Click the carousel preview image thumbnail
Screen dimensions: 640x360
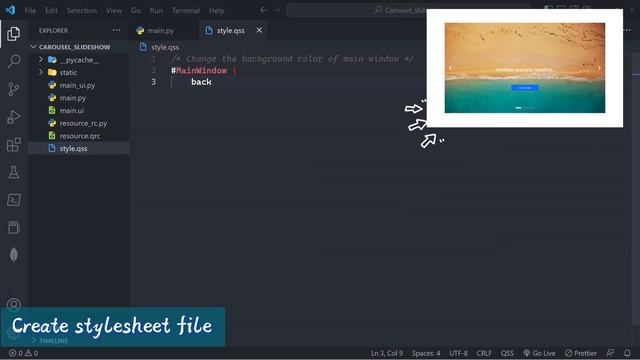pos(525,68)
